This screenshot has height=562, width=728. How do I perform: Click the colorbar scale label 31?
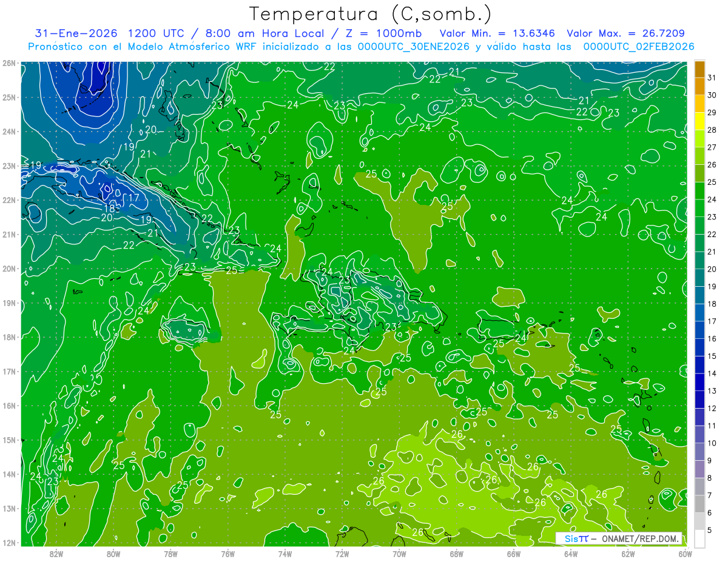tap(712, 78)
